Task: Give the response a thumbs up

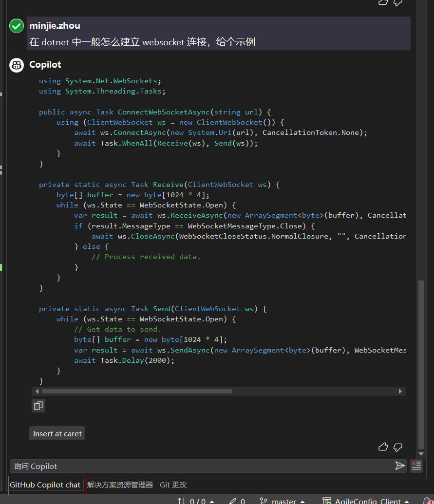Action: click(x=383, y=447)
